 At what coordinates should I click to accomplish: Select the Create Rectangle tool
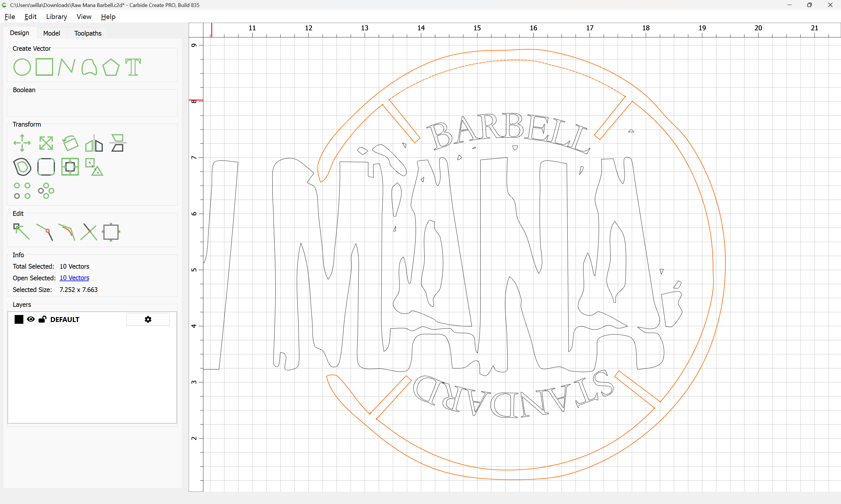(x=44, y=67)
